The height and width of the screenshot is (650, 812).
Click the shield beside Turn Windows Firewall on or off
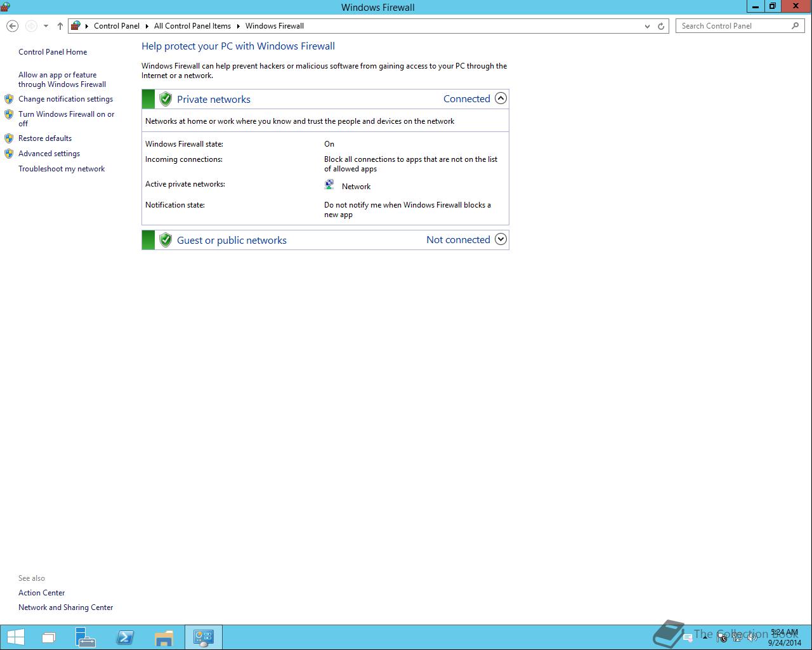point(9,114)
